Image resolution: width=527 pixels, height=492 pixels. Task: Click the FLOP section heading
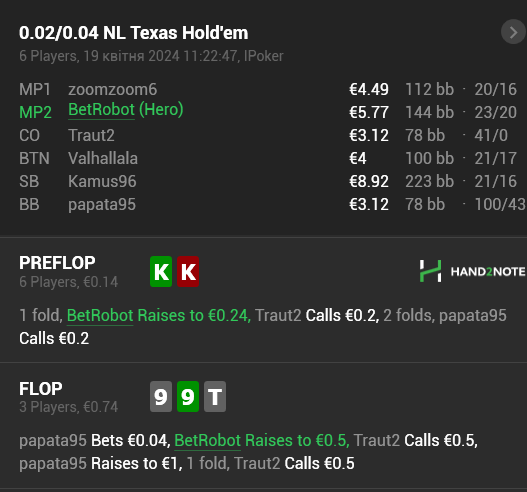pyautogui.click(x=41, y=388)
